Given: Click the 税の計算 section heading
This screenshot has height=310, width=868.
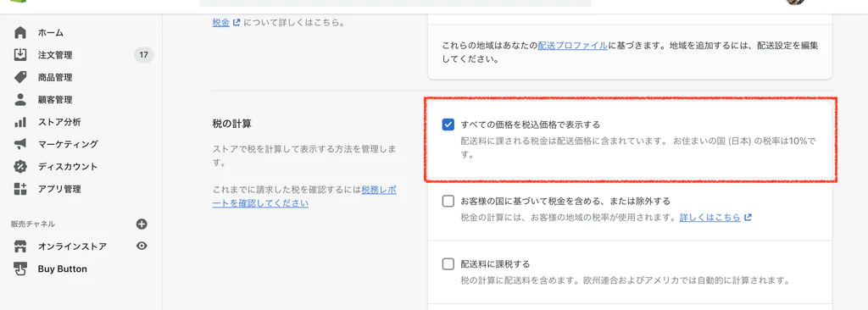Looking at the screenshot, I should click(231, 125).
